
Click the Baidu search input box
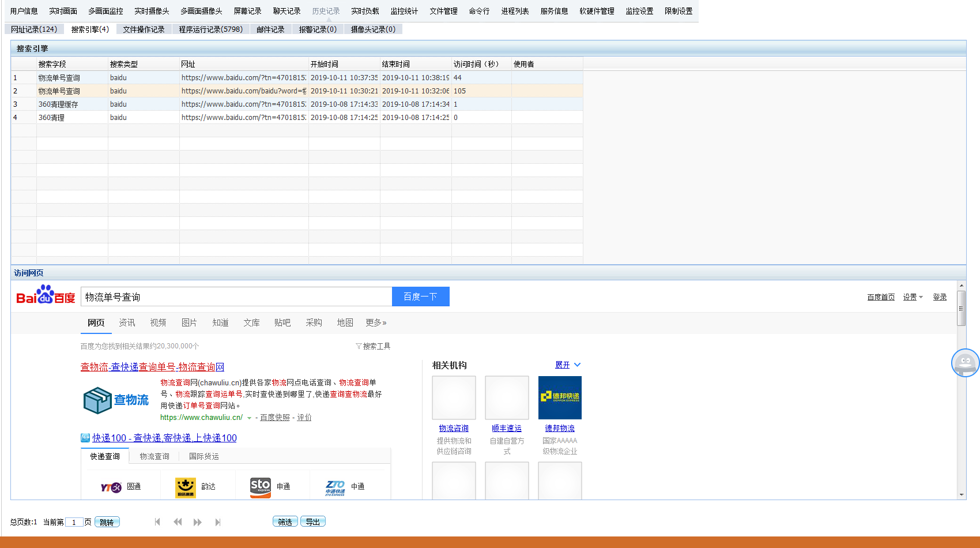pos(236,296)
